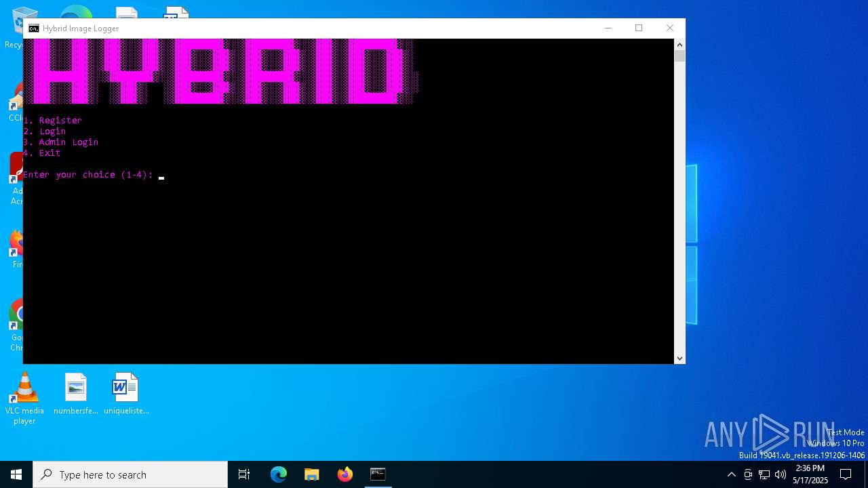
Task: Click the '1. Register' menu line
Action: [52, 120]
